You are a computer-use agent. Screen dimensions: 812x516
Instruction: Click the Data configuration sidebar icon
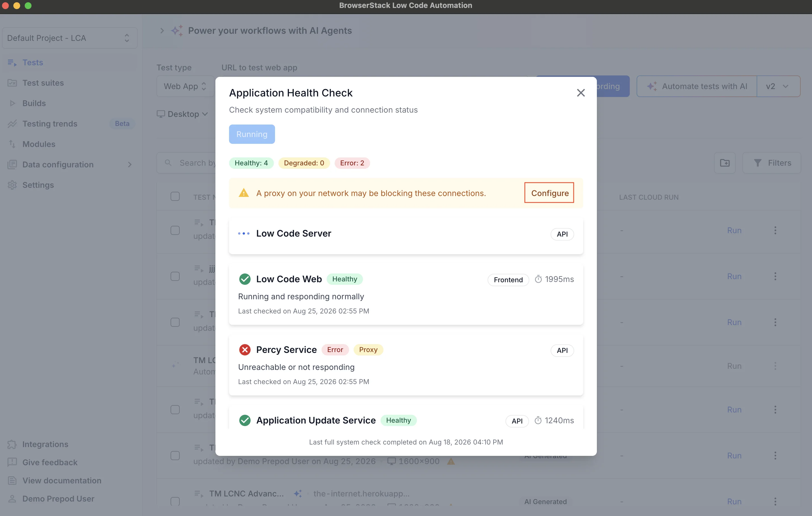coord(12,165)
